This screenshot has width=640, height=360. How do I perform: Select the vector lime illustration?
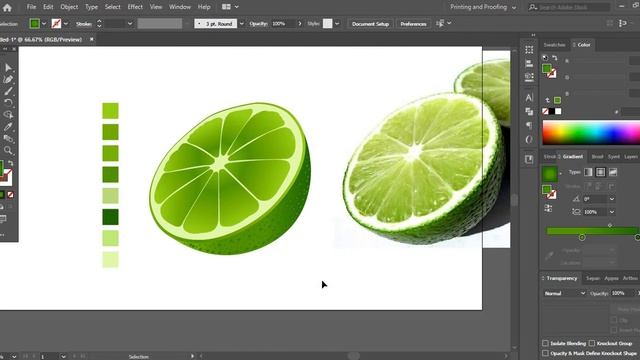(x=230, y=178)
